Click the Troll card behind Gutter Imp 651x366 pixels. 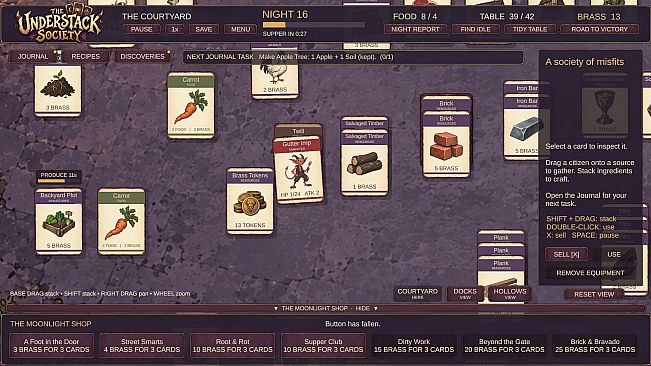coord(298,131)
